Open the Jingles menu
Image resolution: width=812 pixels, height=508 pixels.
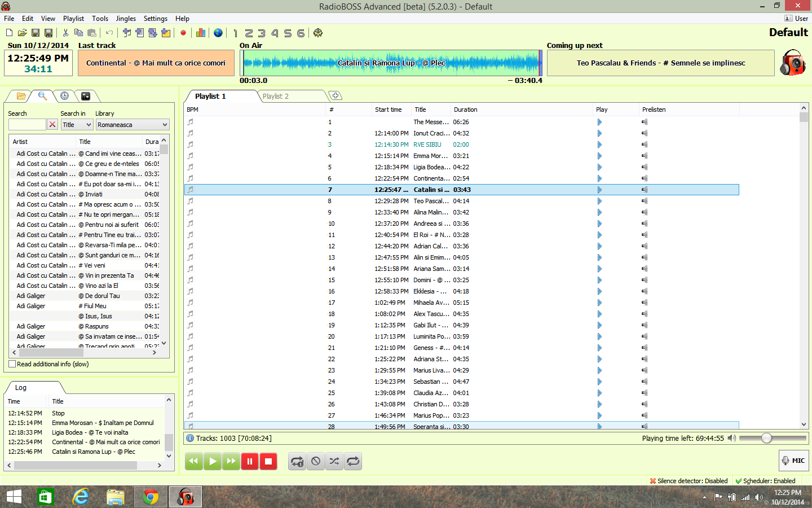click(x=126, y=19)
